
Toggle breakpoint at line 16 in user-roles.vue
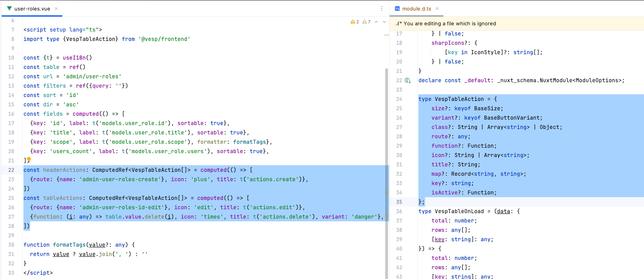click(11, 114)
